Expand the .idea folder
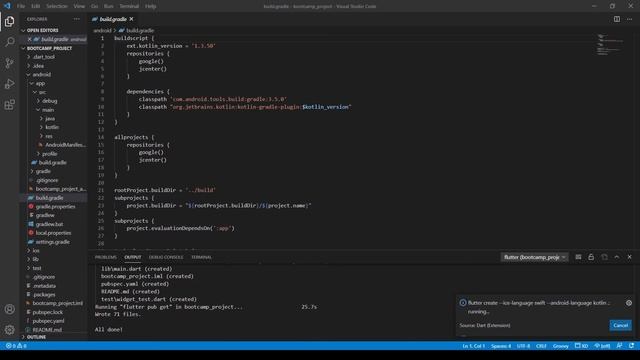The width and height of the screenshot is (640, 360). (x=38, y=66)
